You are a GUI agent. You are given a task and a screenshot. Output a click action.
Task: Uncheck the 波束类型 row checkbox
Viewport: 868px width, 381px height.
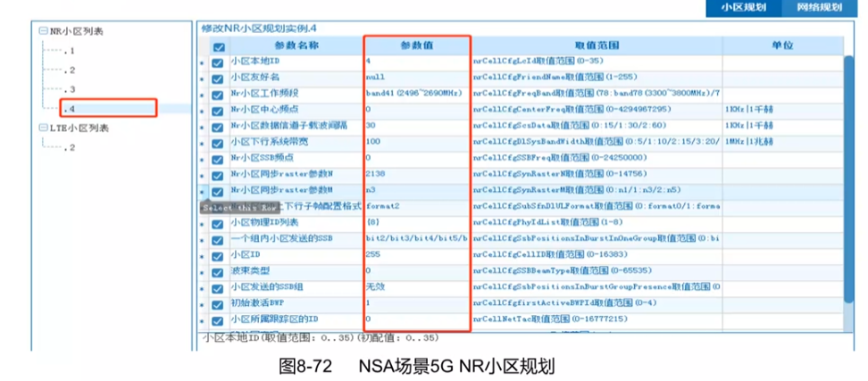[x=218, y=273]
